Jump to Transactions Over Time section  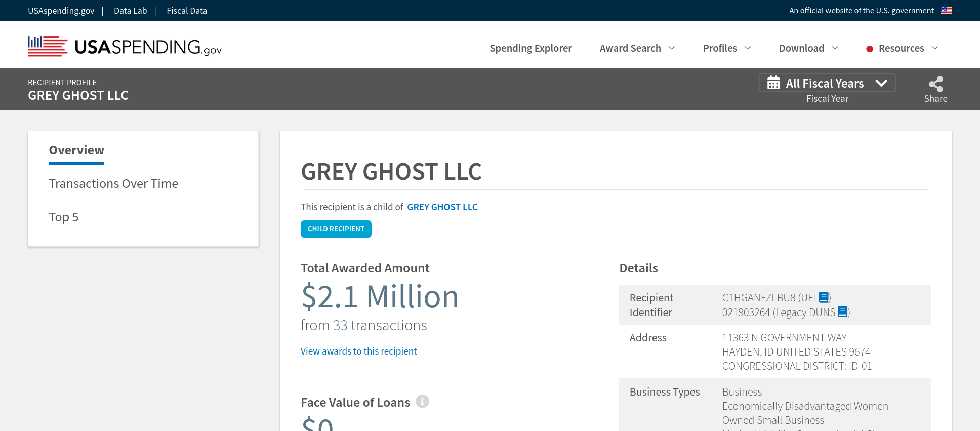[x=113, y=183]
